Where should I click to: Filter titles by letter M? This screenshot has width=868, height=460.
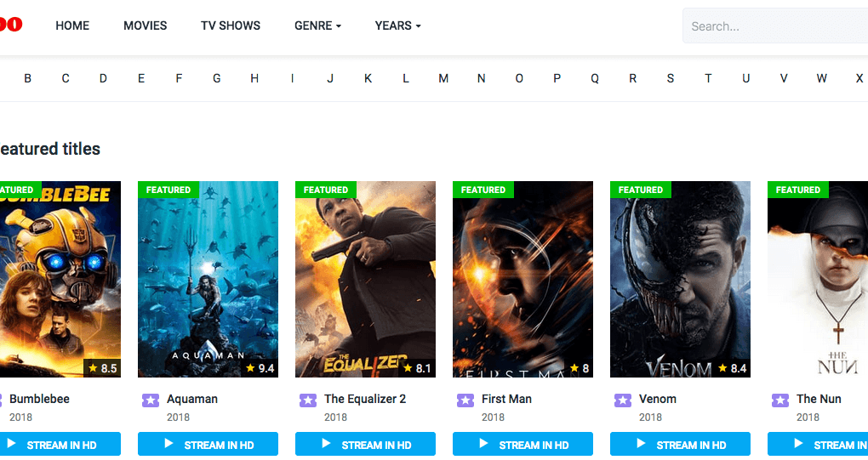click(x=443, y=78)
